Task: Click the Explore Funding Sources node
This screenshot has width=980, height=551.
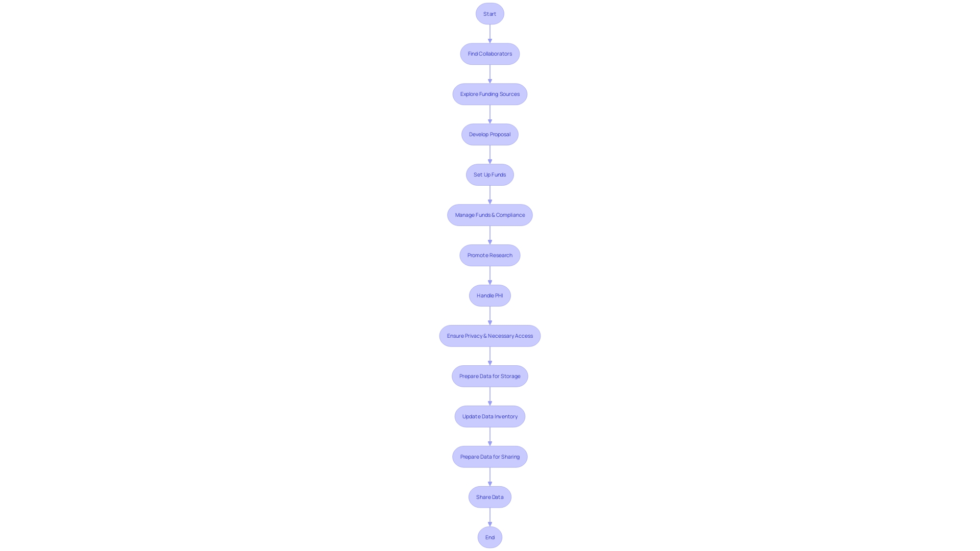Action: click(x=490, y=93)
